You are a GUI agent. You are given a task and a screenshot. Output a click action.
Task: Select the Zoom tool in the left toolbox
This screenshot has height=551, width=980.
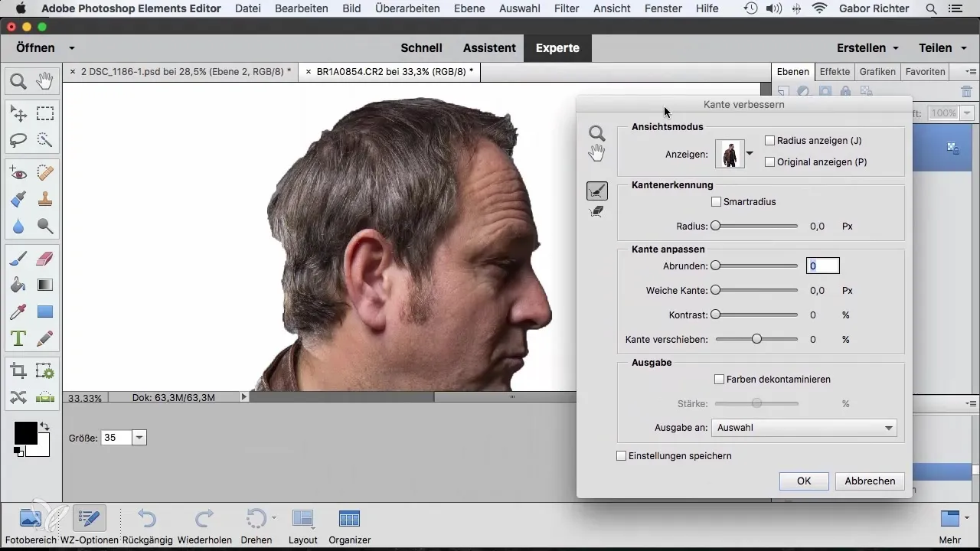[18, 80]
